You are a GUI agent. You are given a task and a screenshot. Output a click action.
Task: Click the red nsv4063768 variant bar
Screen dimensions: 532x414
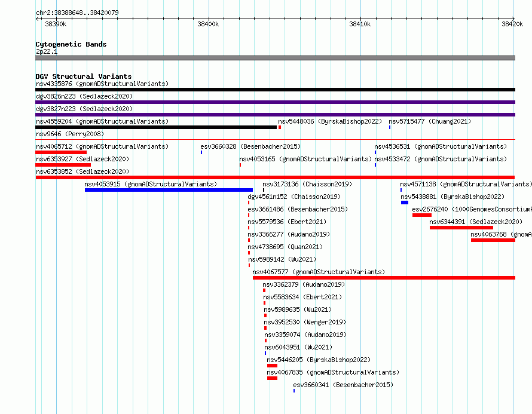493,240
